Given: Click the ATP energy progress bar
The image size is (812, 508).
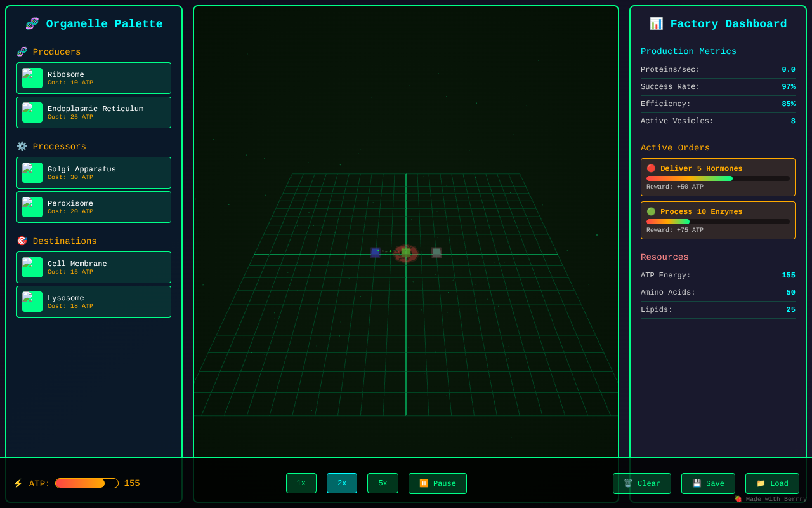Looking at the screenshot, I should coord(86,483).
